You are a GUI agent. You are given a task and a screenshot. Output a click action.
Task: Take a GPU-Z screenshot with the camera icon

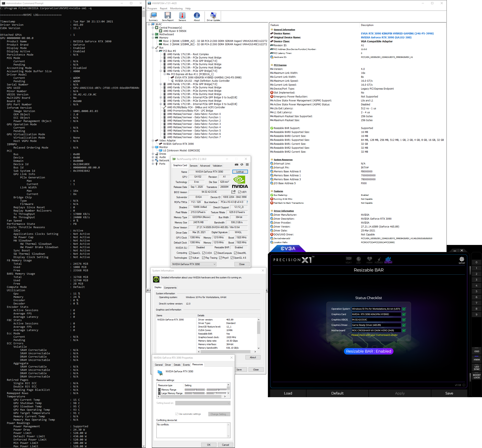[236, 164]
